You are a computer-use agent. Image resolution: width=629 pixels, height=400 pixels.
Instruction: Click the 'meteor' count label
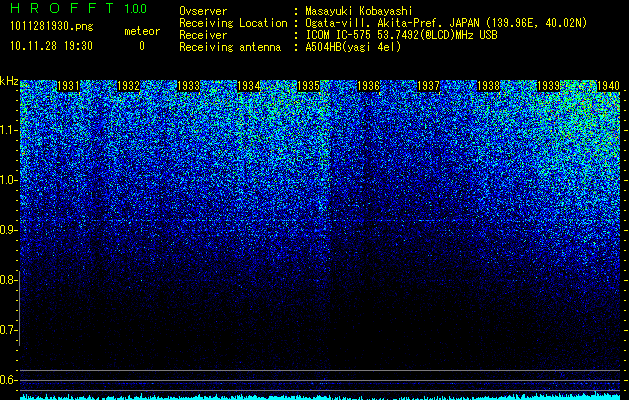[142, 31]
